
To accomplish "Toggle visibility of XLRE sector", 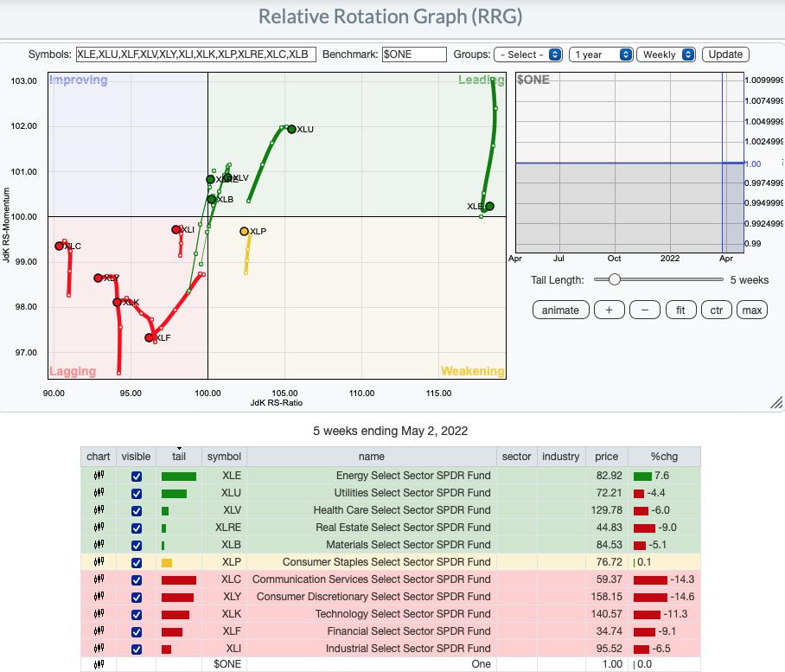I will click(136, 528).
